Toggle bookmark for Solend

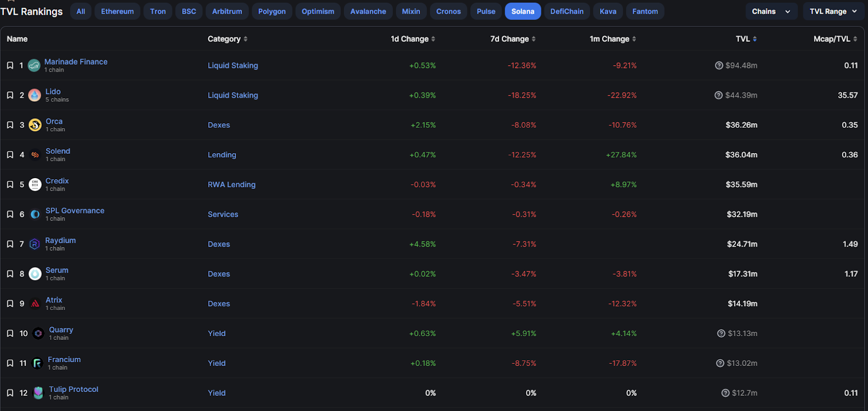(x=10, y=155)
